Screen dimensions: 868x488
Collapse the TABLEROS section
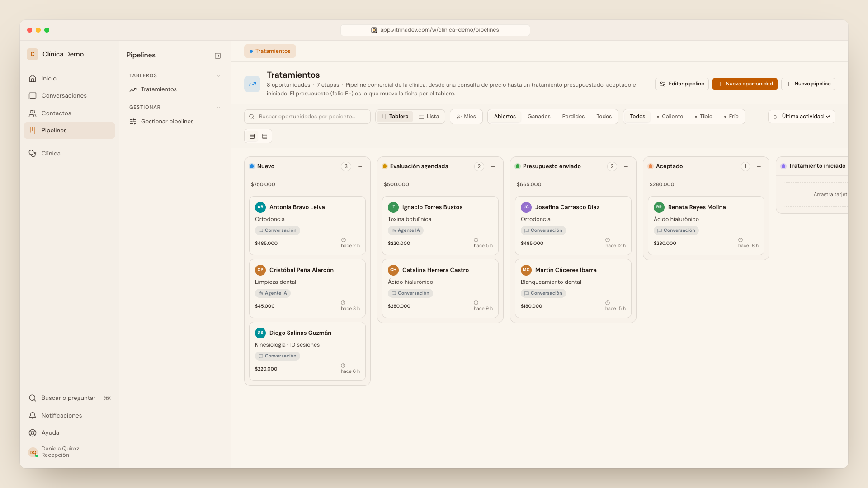click(218, 76)
